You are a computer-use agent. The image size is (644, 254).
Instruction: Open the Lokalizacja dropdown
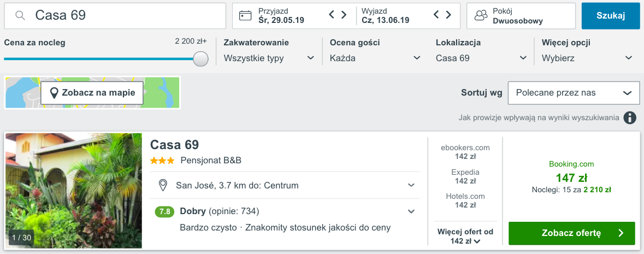[481, 58]
